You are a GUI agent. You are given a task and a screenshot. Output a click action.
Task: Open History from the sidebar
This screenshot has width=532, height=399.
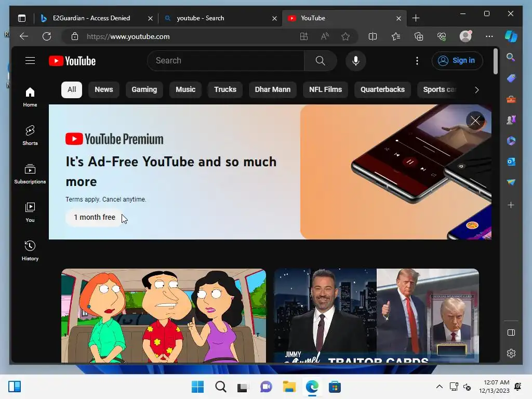pyautogui.click(x=30, y=251)
